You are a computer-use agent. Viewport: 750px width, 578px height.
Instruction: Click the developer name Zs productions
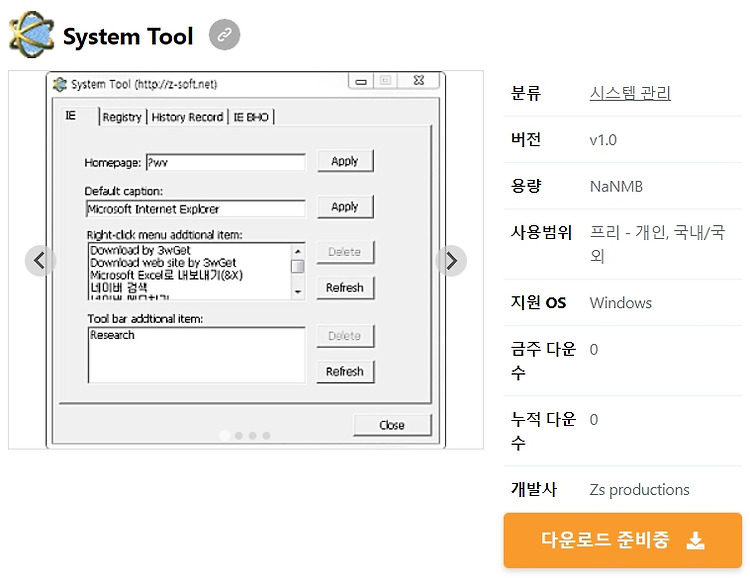(x=640, y=489)
